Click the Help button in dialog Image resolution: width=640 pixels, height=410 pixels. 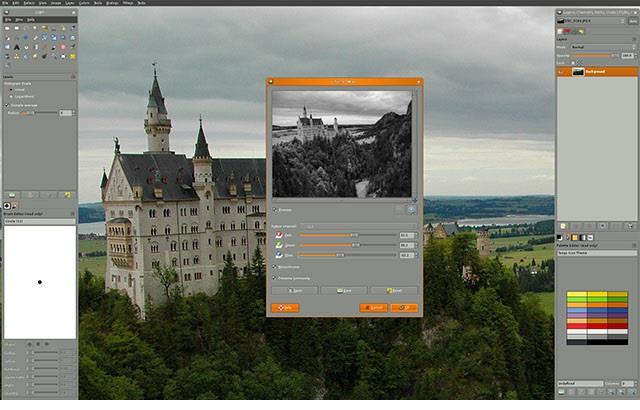tap(285, 308)
